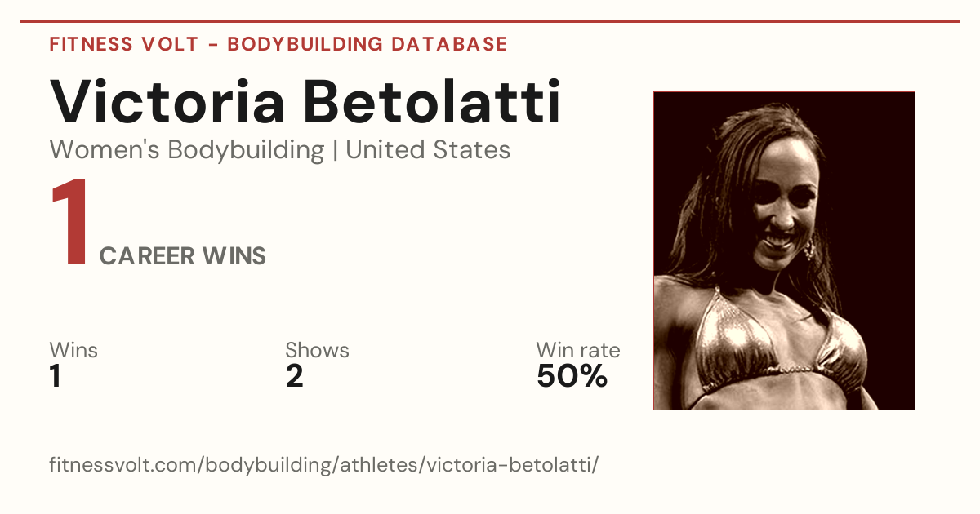Click the United States country label
The image size is (980, 514).
coord(428,150)
